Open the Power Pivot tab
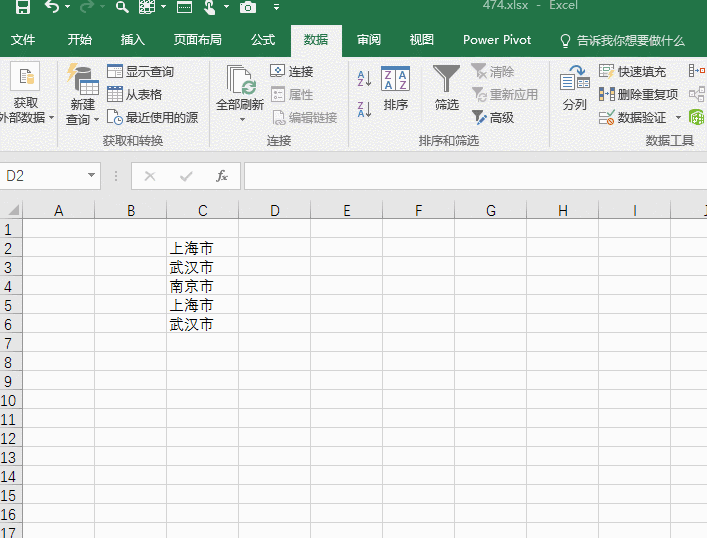This screenshot has height=538, width=707. tap(497, 40)
